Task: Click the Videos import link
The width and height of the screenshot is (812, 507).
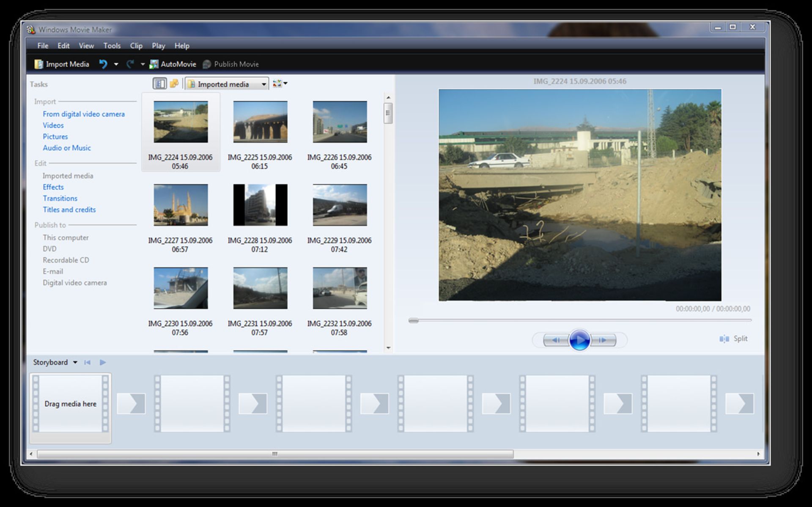Action: tap(53, 125)
